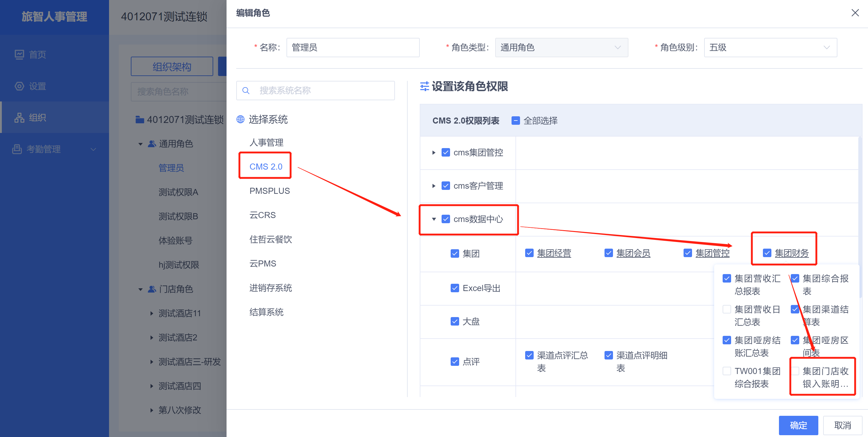Click the 考勤管理 attendance icon in sidebar
Screen dimensions: 868x437
17,149
